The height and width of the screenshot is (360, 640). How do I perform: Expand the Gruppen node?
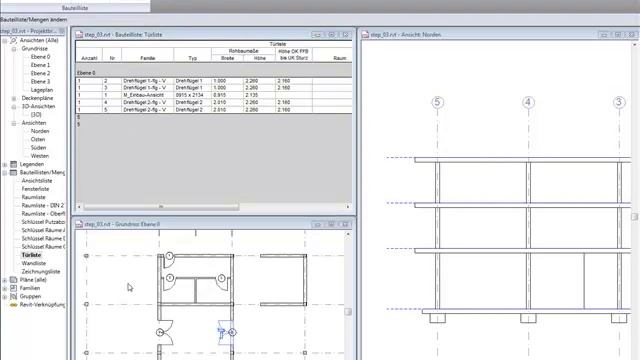[x=5, y=296]
